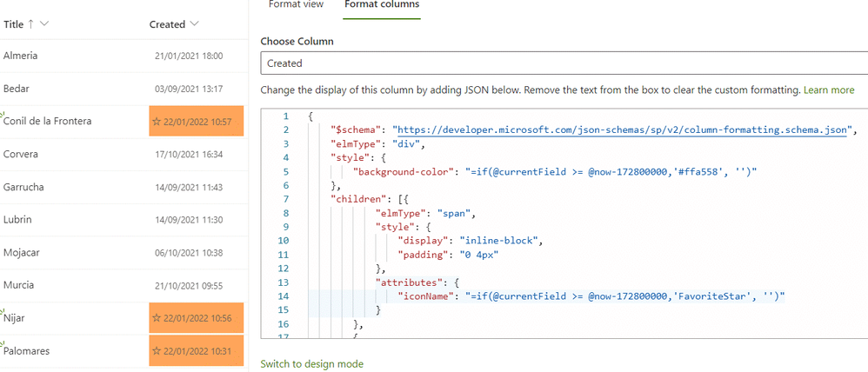Click the star icon in the Nijar row
This screenshot has height=372, width=868.
[157, 318]
